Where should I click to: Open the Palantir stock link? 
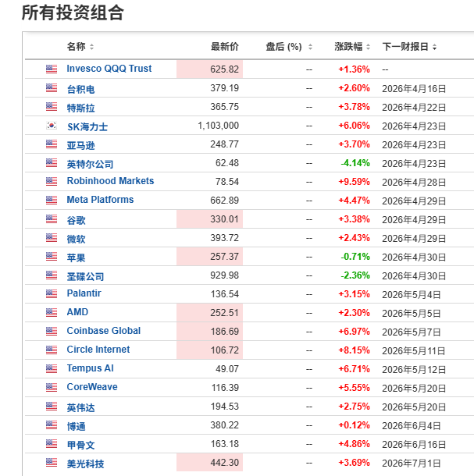click(84, 293)
